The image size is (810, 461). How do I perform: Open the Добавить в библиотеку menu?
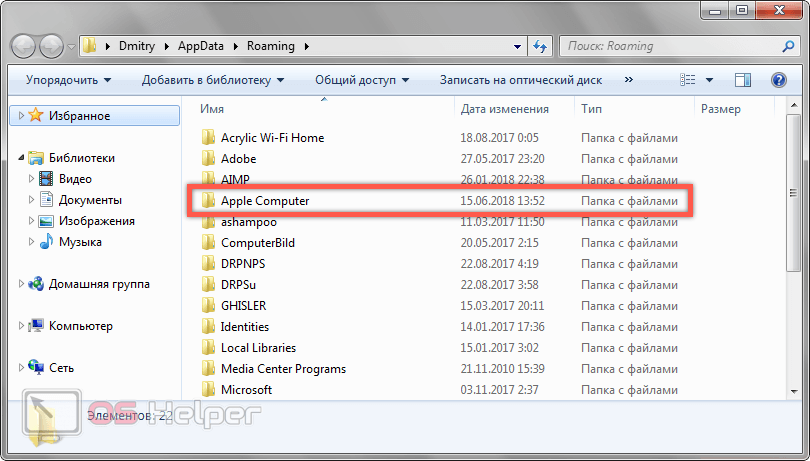pyautogui.click(x=212, y=80)
